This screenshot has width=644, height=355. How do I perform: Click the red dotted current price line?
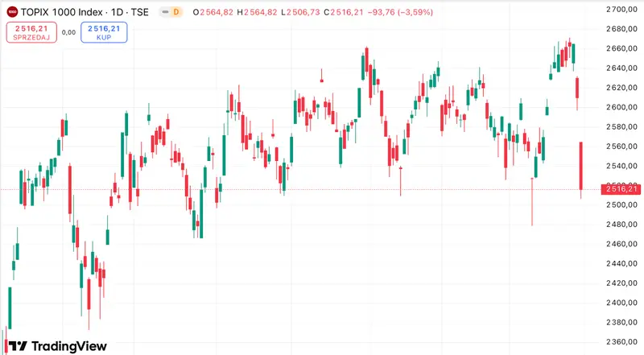click(299, 189)
